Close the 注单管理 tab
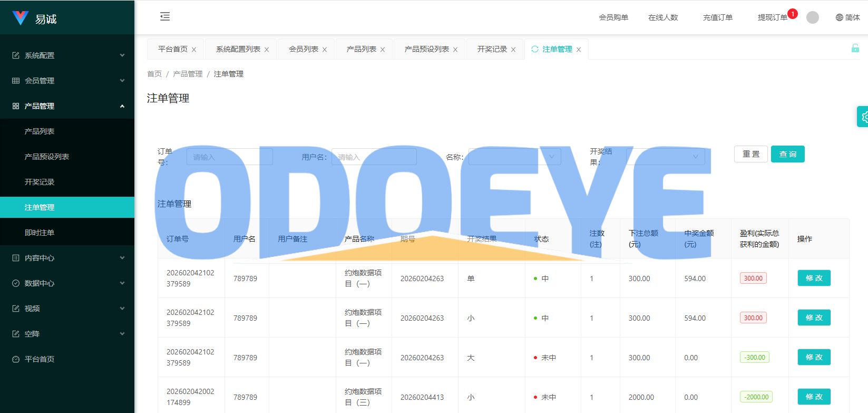 coord(579,50)
